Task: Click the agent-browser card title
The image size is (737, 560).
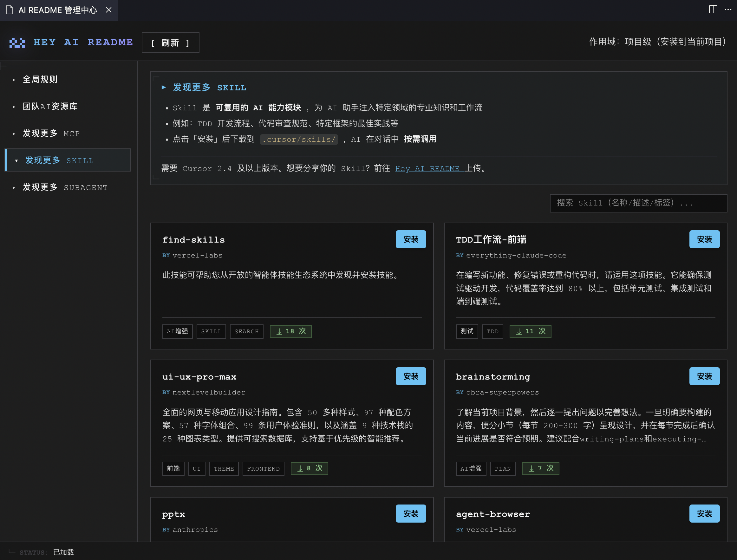Action: (493, 514)
